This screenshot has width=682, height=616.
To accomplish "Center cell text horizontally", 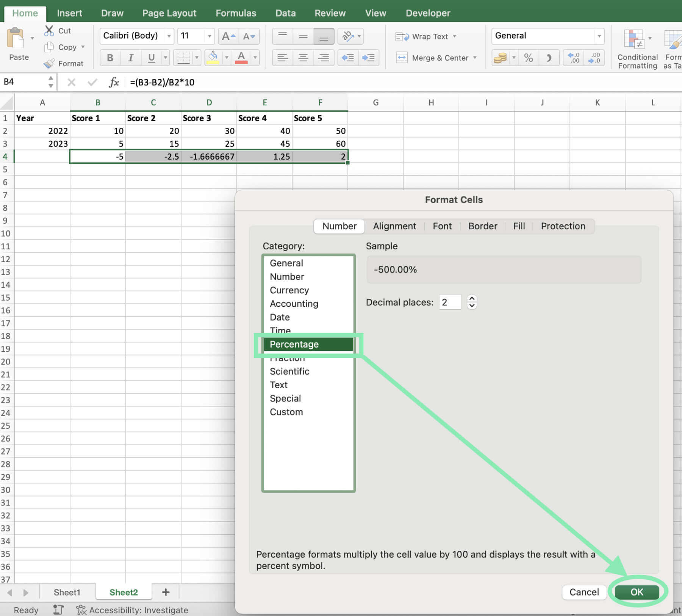I will point(303,58).
